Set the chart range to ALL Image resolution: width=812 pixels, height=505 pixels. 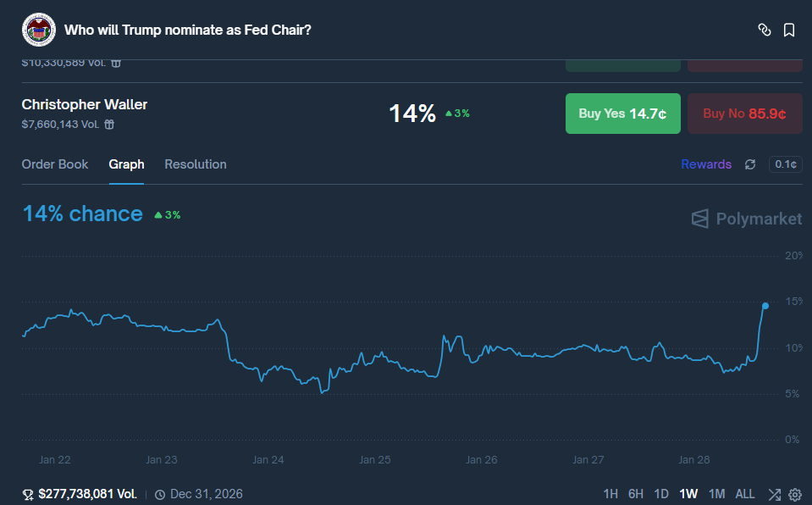click(x=745, y=494)
